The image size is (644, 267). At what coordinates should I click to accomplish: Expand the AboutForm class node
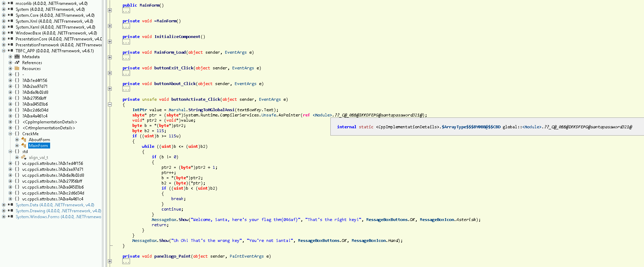[x=17, y=140]
